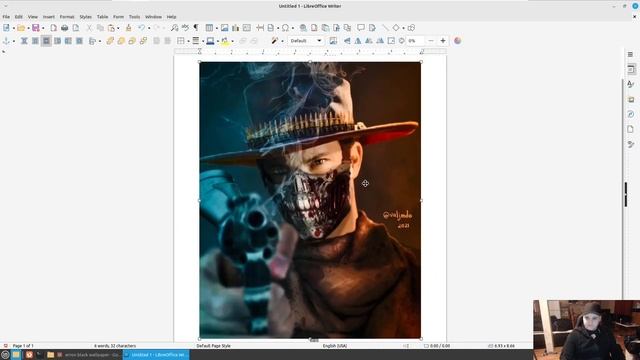Click the Insert Image icon

click(x=224, y=28)
